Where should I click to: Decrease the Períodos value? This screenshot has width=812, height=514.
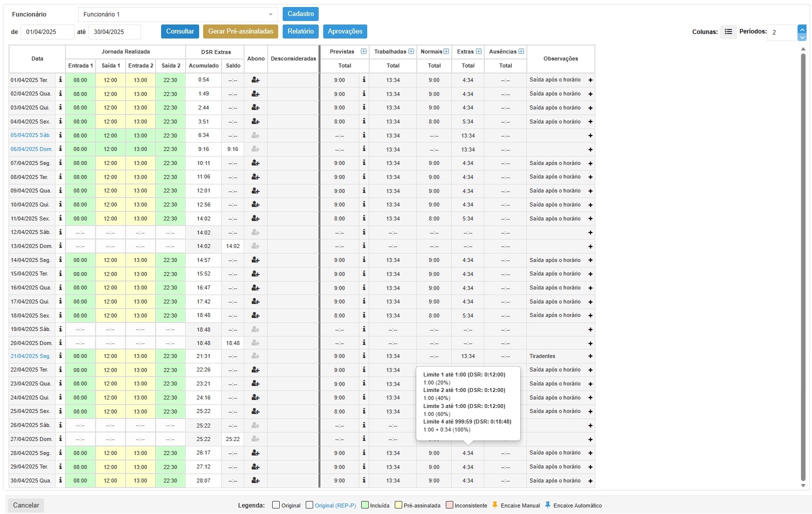pyautogui.click(x=802, y=37)
